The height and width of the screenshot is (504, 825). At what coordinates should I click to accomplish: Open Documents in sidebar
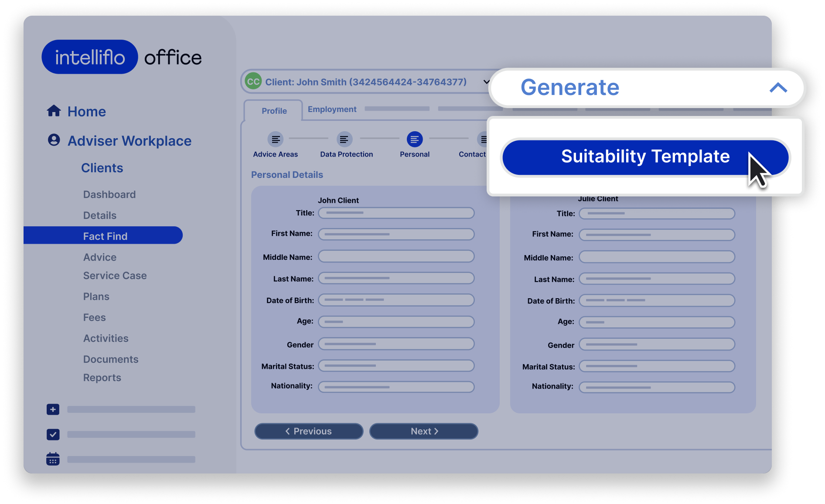111,359
